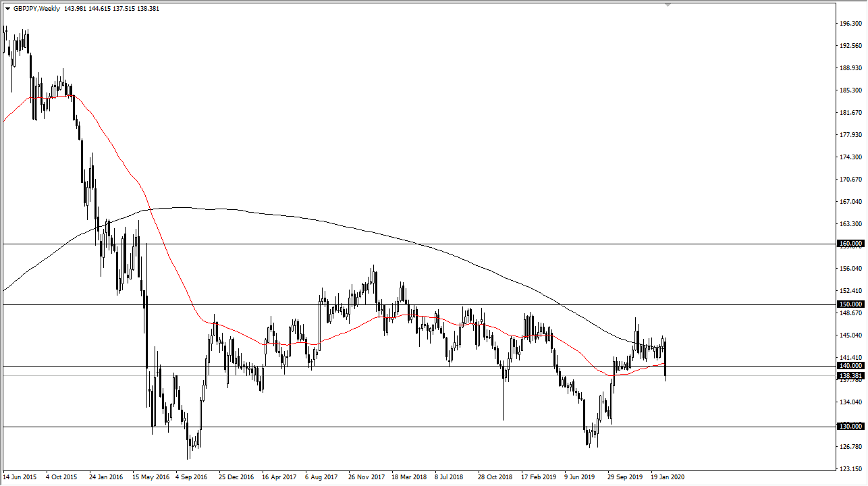Open the dropdown arrow beside GBPJPY,Weekly
Image resolution: width=868 pixels, height=486 pixels.
(7, 9)
